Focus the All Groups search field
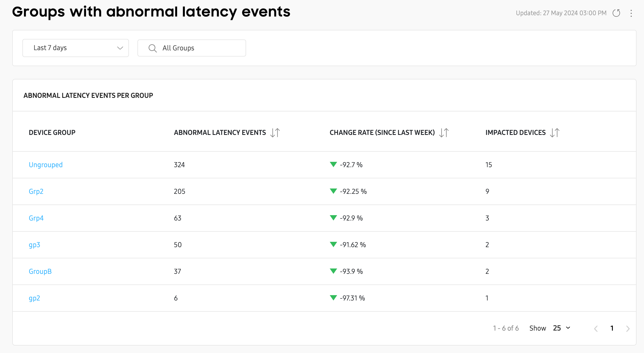This screenshot has height=353, width=644. (x=192, y=48)
